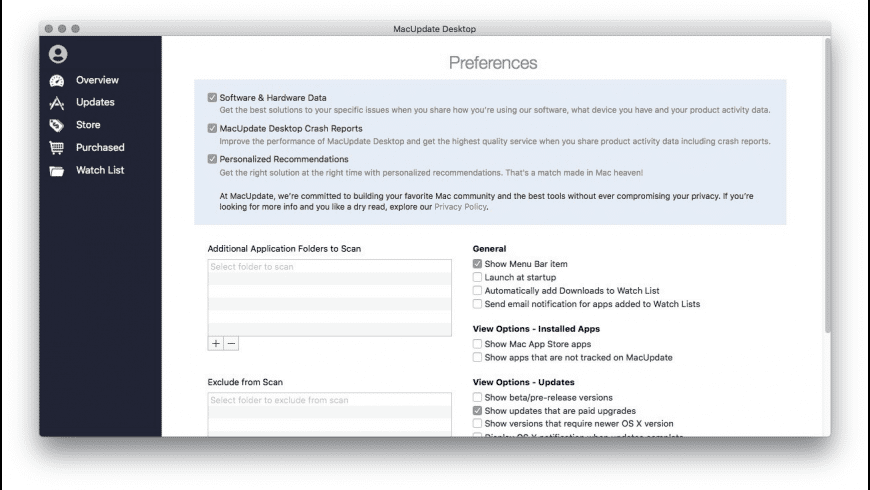Screen dimensions: 870x490
Task: Check Show versions requiring newer OS X
Action: pos(477,423)
